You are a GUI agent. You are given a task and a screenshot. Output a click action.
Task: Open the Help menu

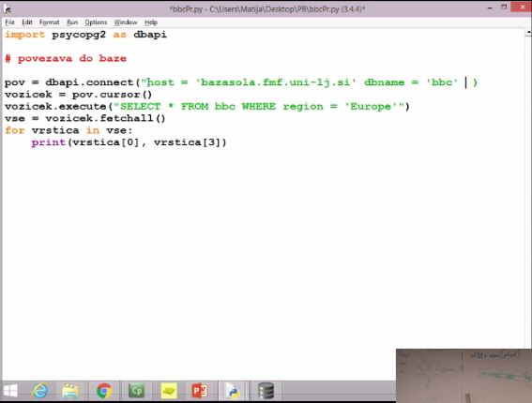pos(151,22)
